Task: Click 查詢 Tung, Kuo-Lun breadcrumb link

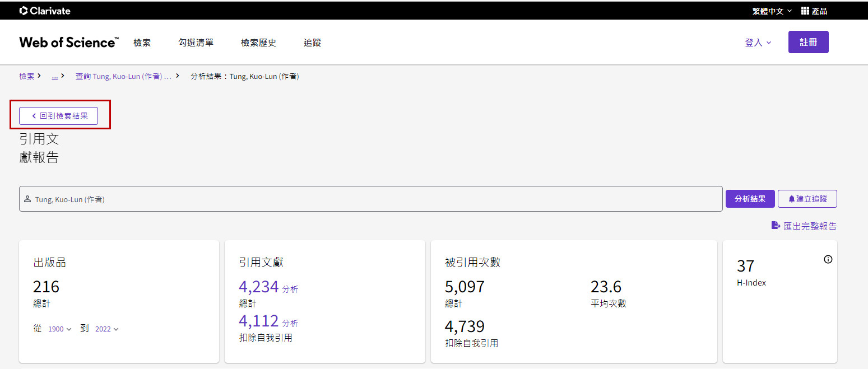Action: click(123, 76)
